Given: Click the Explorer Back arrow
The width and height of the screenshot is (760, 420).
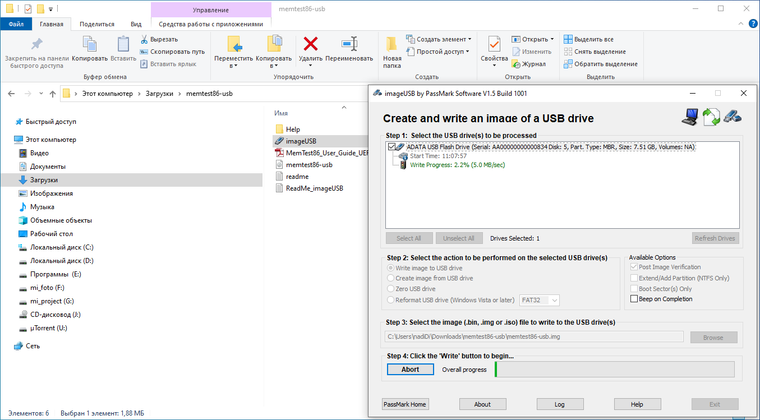Looking at the screenshot, I should (12, 93).
